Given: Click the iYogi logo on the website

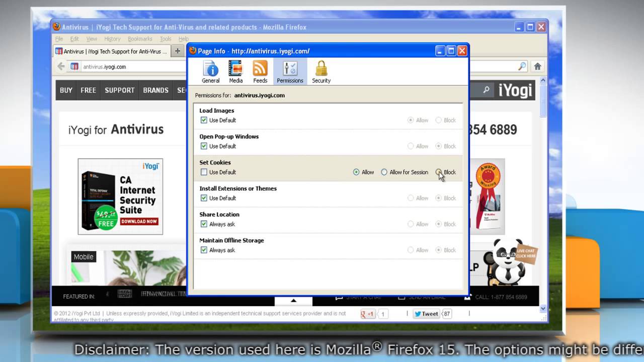Looking at the screenshot, I should [x=515, y=90].
